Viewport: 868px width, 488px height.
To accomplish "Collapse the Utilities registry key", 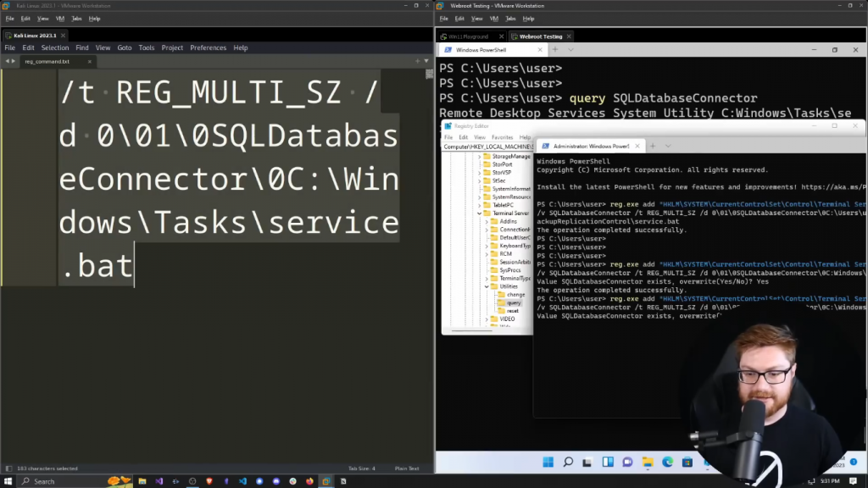I will pos(487,286).
